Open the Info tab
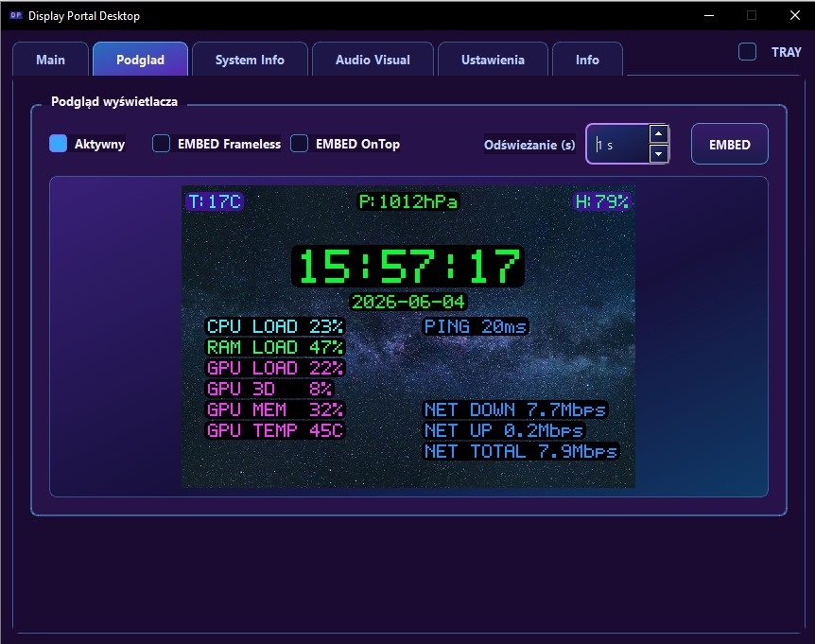The height and width of the screenshot is (644, 815). point(587,60)
